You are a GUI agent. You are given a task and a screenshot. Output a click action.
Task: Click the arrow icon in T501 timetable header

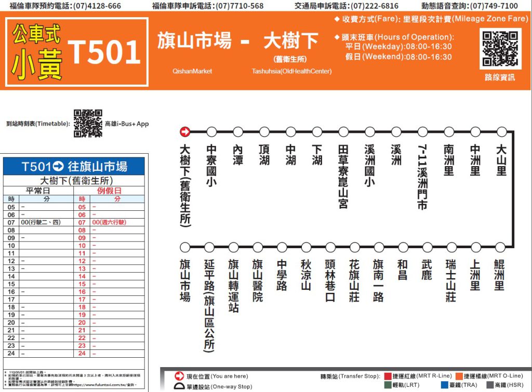click(x=59, y=167)
